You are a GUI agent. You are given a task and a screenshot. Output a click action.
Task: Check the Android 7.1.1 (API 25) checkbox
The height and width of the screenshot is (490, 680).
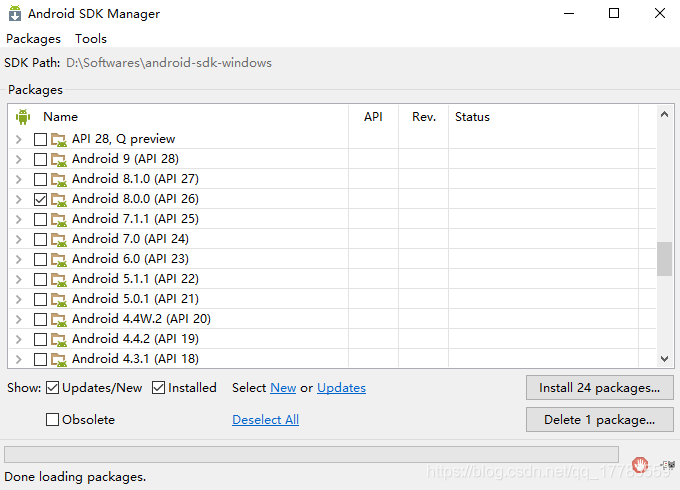pos(40,219)
